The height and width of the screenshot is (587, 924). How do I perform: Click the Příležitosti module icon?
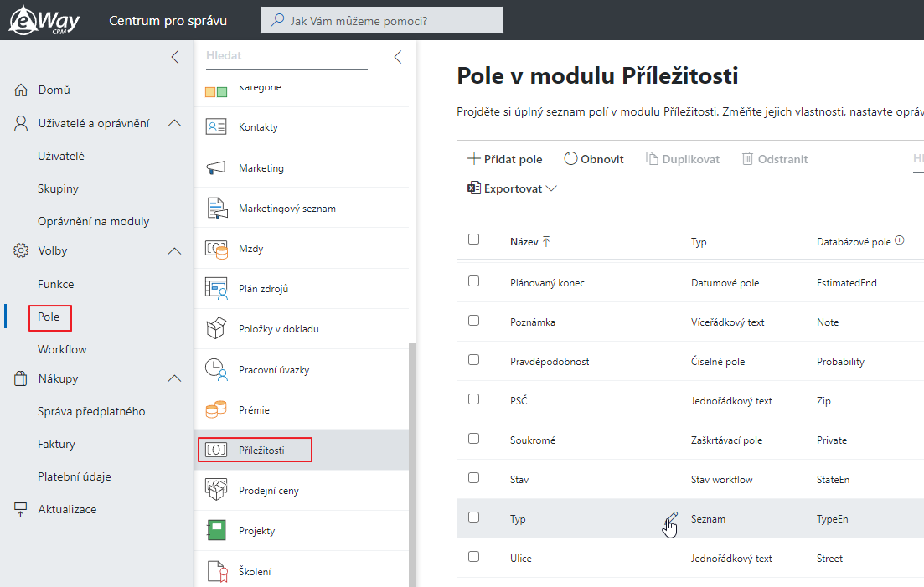pos(216,451)
